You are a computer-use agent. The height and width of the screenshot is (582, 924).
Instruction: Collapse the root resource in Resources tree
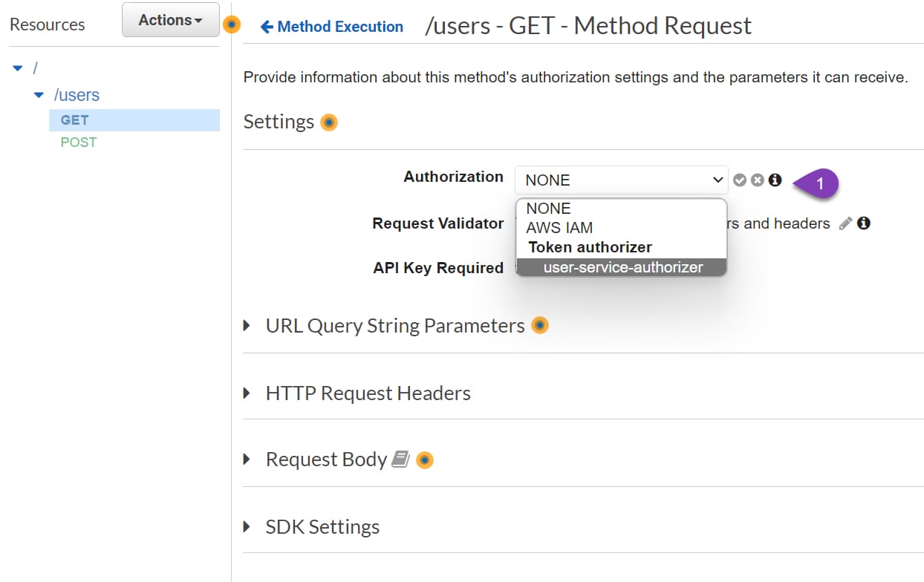click(x=18, y=67)
